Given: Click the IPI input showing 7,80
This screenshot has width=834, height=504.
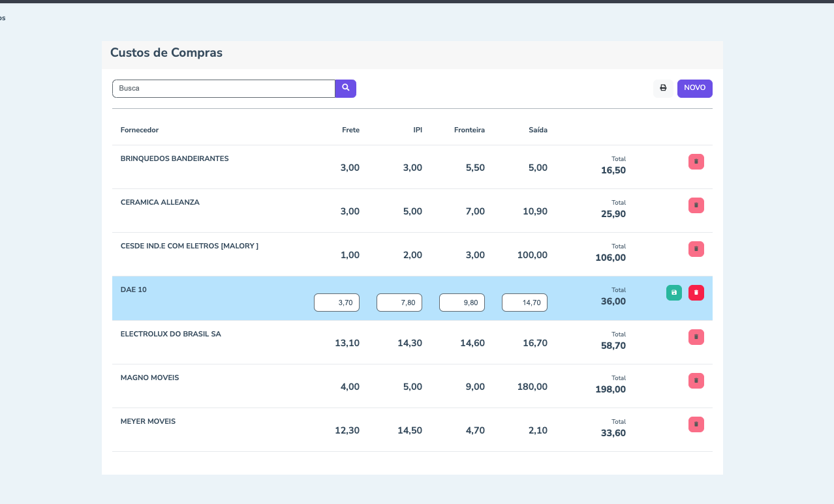Looking at the screenshot, I should (x=399, y=303).
